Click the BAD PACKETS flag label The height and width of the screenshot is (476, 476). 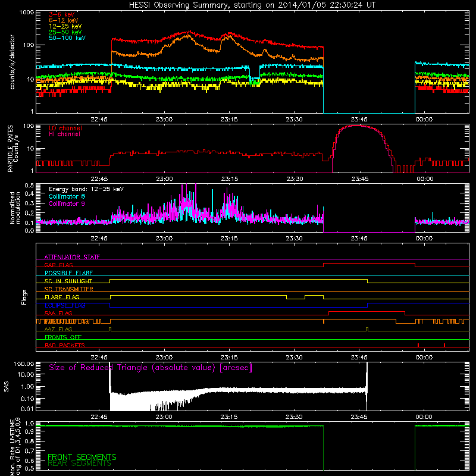point(65,345)
